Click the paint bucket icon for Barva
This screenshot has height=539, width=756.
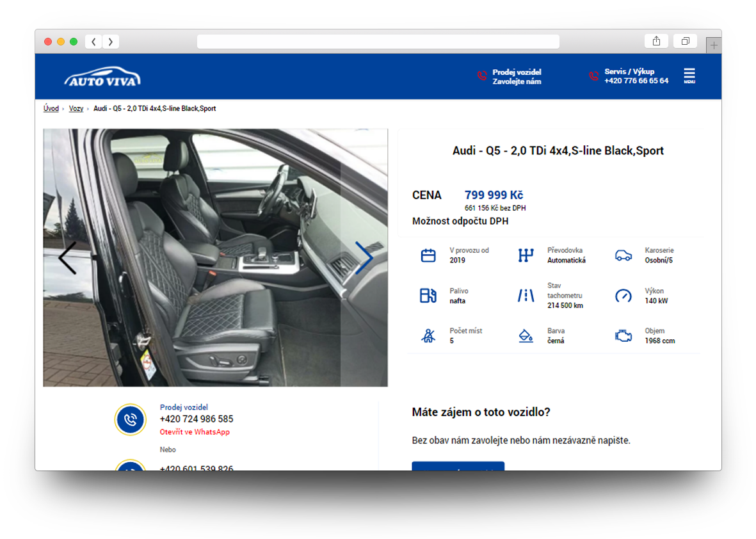click(x=526, y=335)
